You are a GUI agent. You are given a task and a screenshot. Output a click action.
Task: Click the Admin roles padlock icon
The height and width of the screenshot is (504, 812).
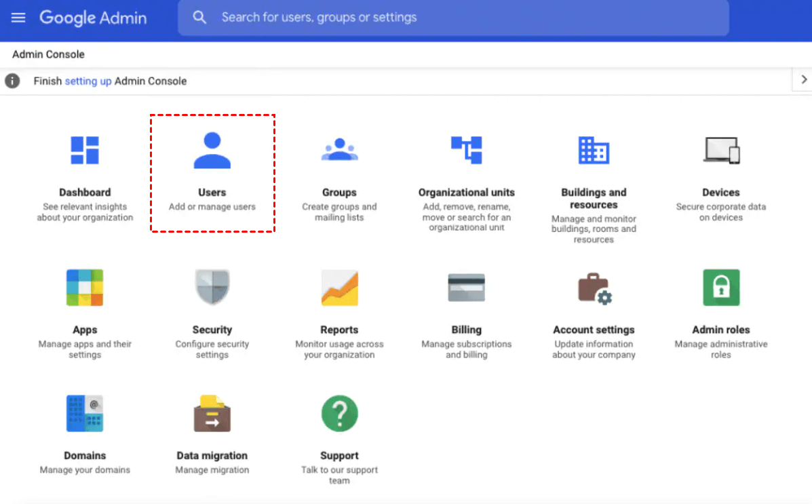pyautogui.click(x=721, y=288)
